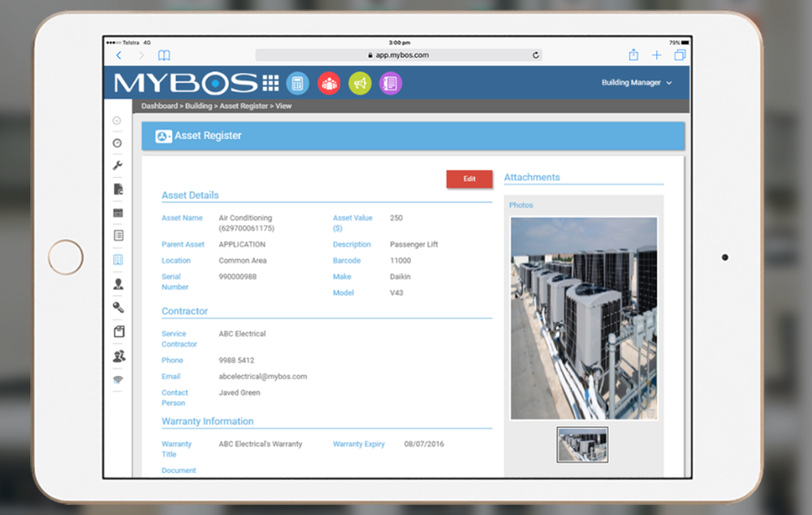This screenshot has height=515, width=812.
Task: Open the calendar icon in the sidebar
Action: (x=117, y=212)
